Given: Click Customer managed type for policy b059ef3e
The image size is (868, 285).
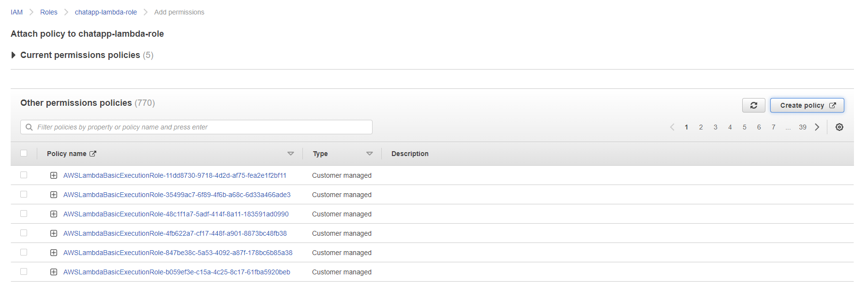Looking at the screenshot, I should [342, 272].
